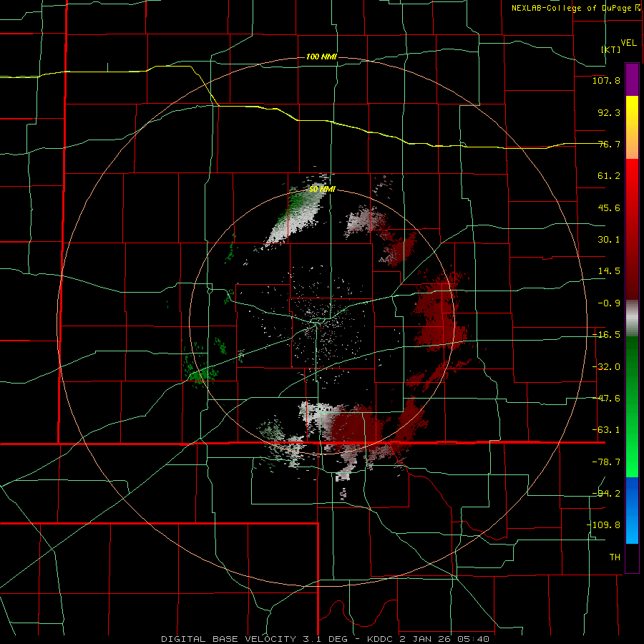Image resolution: width=644 pixels, height=644 pixels.
Task: Click the TH label on legend
Action: tap(615, 557)
